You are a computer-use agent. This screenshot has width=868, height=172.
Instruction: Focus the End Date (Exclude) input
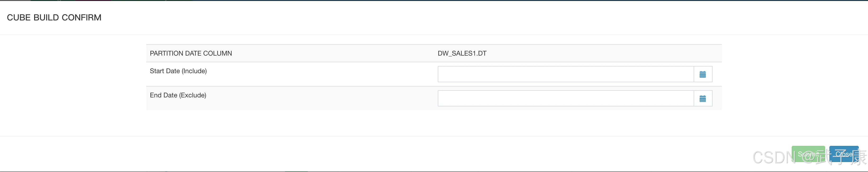pos(565,99)
